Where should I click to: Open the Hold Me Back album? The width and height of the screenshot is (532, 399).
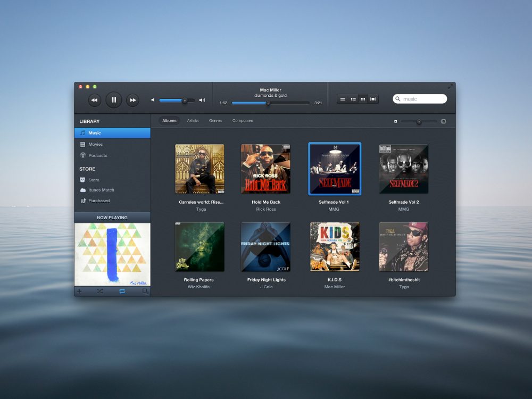[x=266, y=169]
